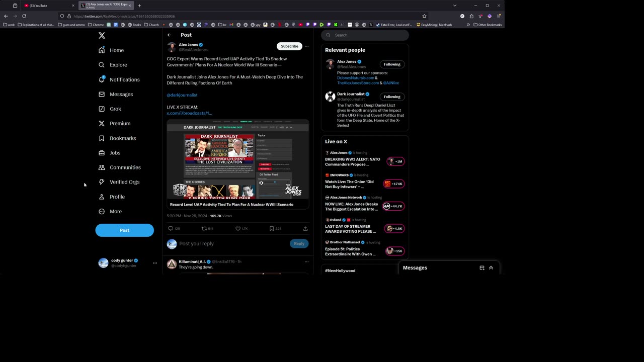This screenshot has height=362, width=644.
Task: Click the browser address bar URL
Action: (124, 16)
